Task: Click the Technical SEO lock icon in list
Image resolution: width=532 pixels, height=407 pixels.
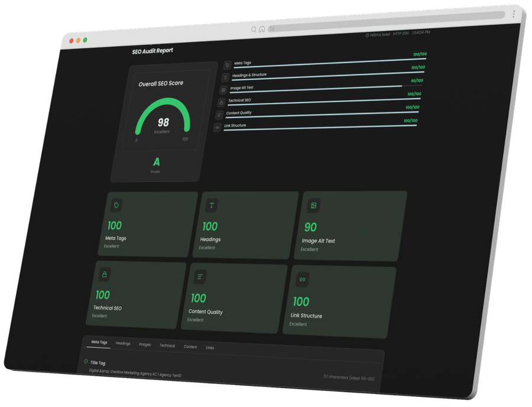Action: 221,102
